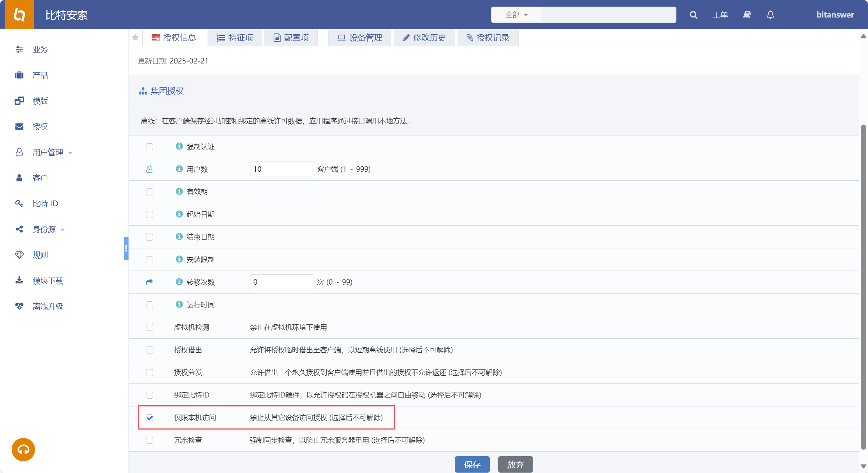Click the 离线升级 sidebar icon
The width and height of the screenshot is (868, 473).
pyautogui.click(x=19, y=306)
